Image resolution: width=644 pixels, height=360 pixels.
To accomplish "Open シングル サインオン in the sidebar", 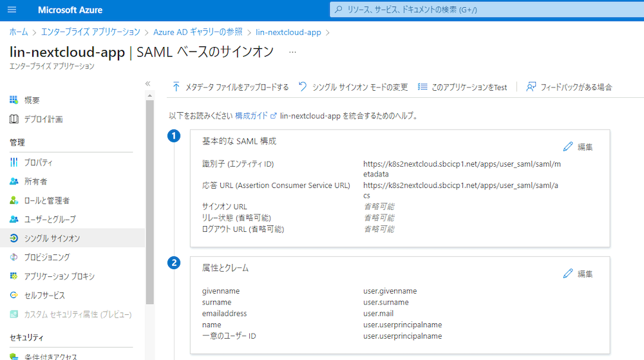I will point(52,238).
